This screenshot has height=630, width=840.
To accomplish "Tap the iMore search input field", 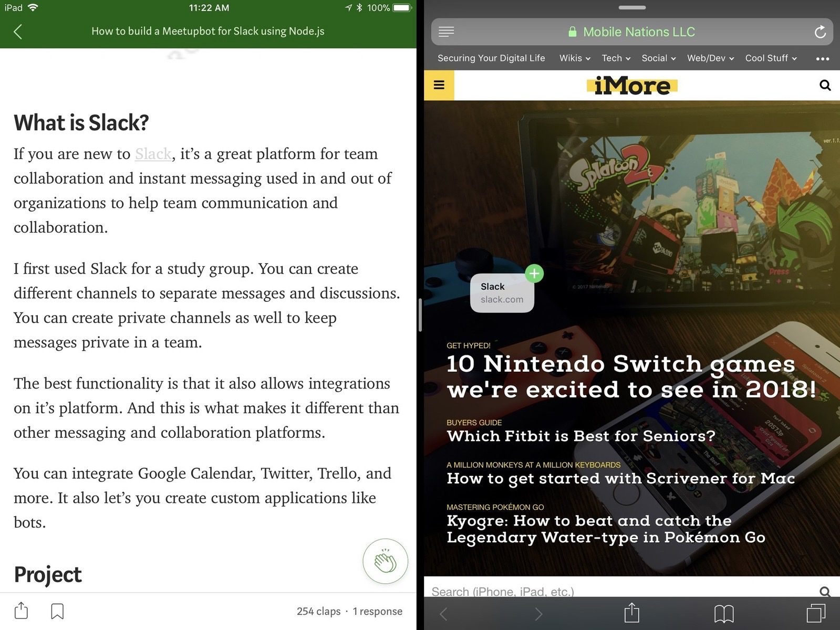I will tap(620, 591).
